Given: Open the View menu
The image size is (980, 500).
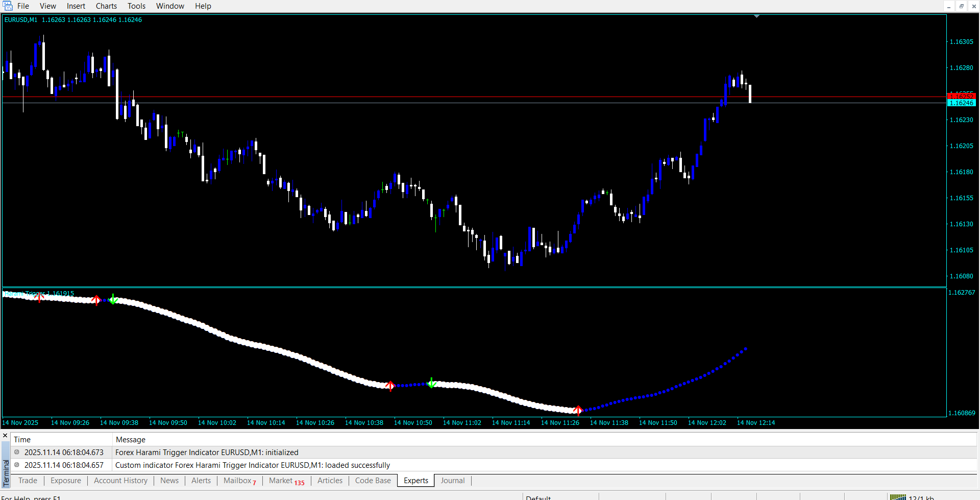Looking at the screenshot, I should 47,6.
